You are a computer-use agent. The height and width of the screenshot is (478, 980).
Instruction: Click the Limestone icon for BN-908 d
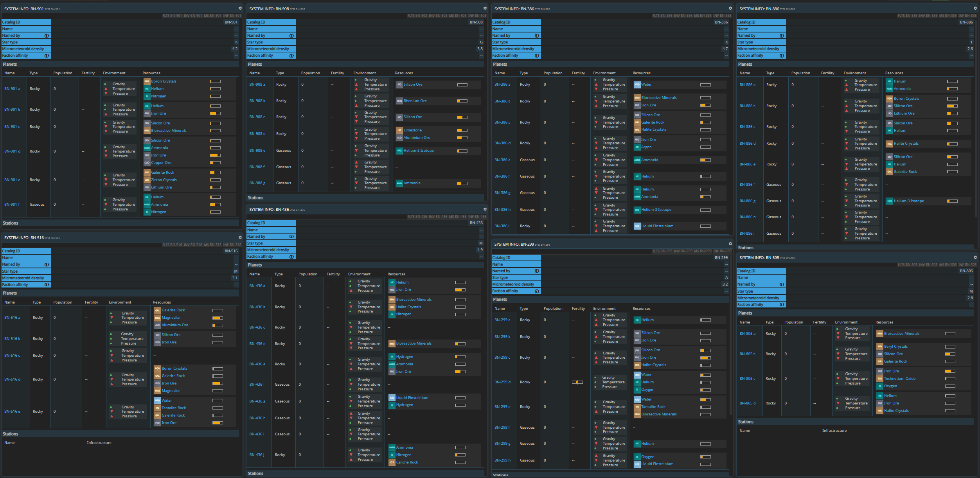(399, 130)
